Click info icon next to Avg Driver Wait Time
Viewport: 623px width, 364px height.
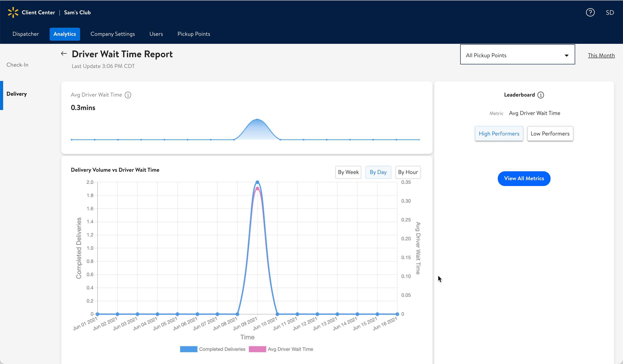128,95
